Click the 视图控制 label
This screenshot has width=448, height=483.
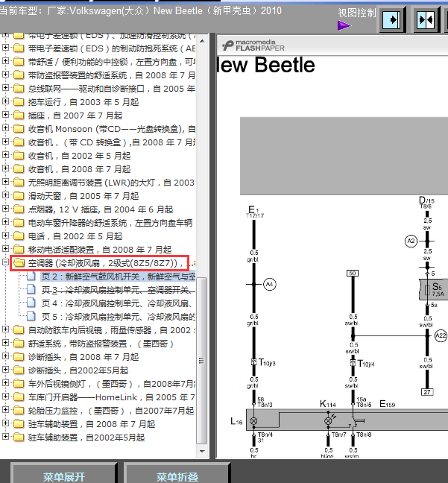pyautogui.click(x=356, y=13)
